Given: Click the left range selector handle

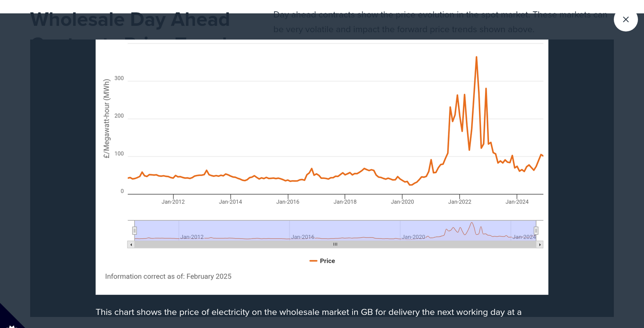Looking at the screenshot, I should click(134, 230).
